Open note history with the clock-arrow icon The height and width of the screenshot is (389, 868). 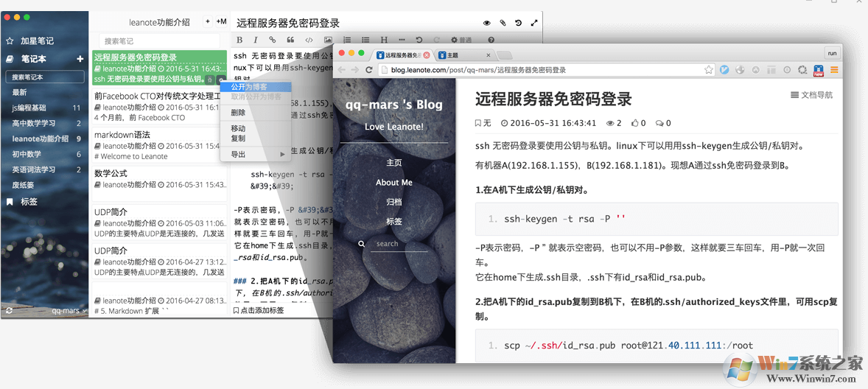pyautogui.click(x=518, y=24)
